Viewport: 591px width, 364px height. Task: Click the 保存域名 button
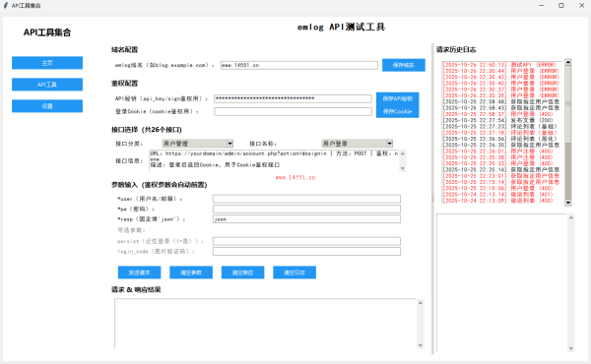click(404, 65)
